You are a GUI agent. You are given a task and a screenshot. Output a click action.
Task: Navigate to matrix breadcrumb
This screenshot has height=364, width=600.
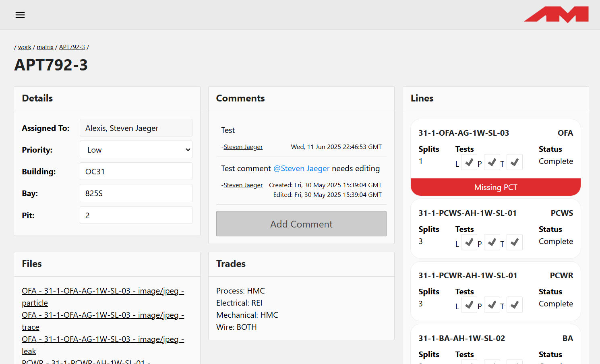[x=45, y=47]
